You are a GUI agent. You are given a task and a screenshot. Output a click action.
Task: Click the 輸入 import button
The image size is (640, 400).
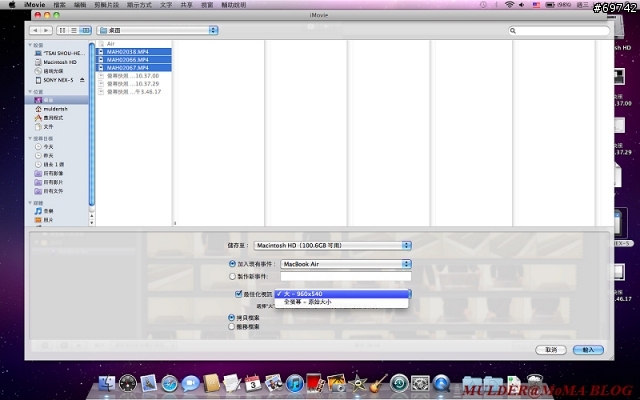pos(588,350)
